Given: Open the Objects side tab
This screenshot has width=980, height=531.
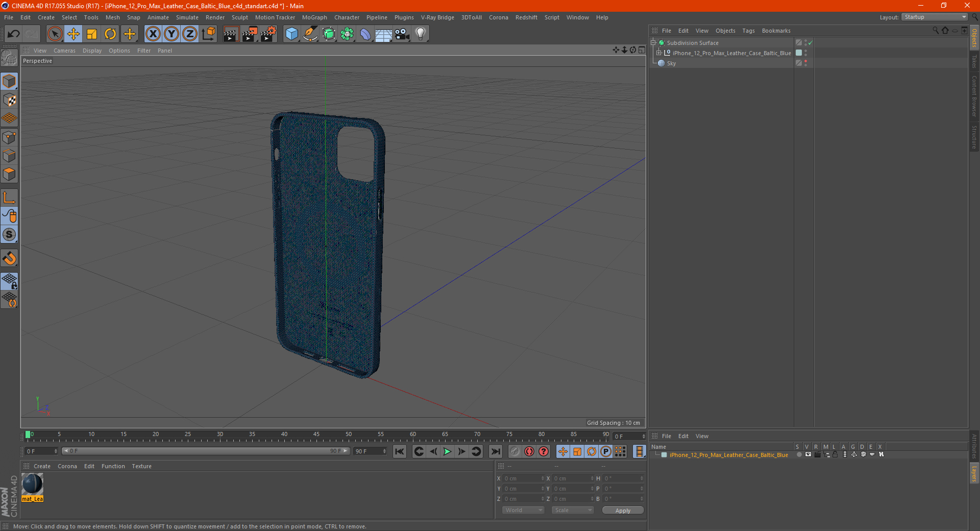Looking at the screenshot, I should 974,38.
